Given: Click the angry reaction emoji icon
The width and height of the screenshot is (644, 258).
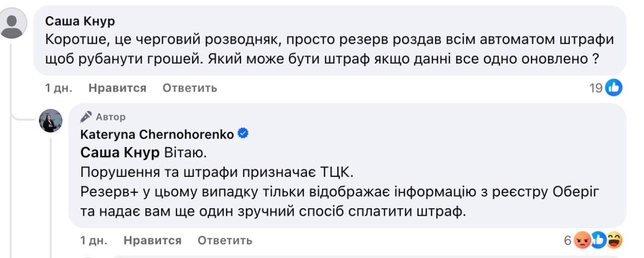Looking at the screenshot, I should pyautogui.click(x=582, y=240).
